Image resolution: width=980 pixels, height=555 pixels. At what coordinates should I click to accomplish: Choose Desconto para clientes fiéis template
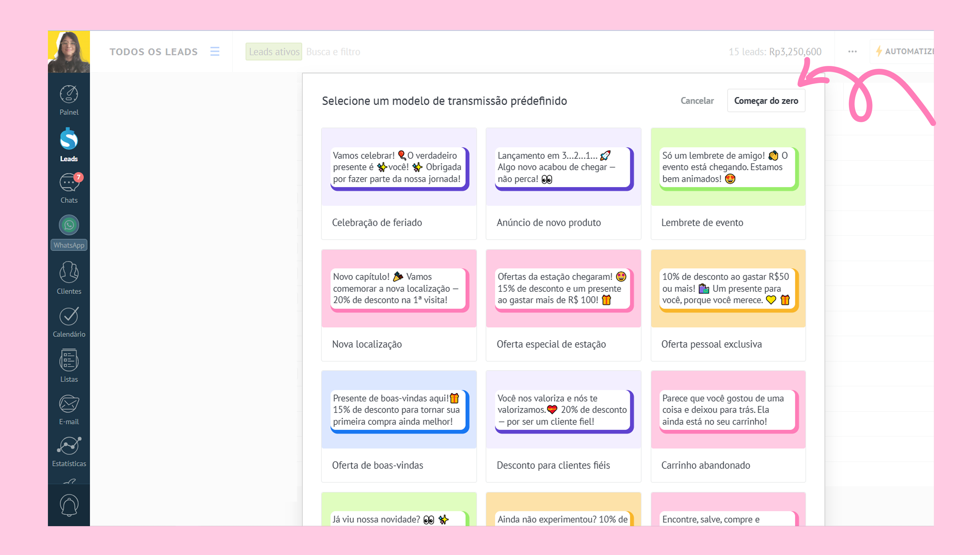pos(563,427)
